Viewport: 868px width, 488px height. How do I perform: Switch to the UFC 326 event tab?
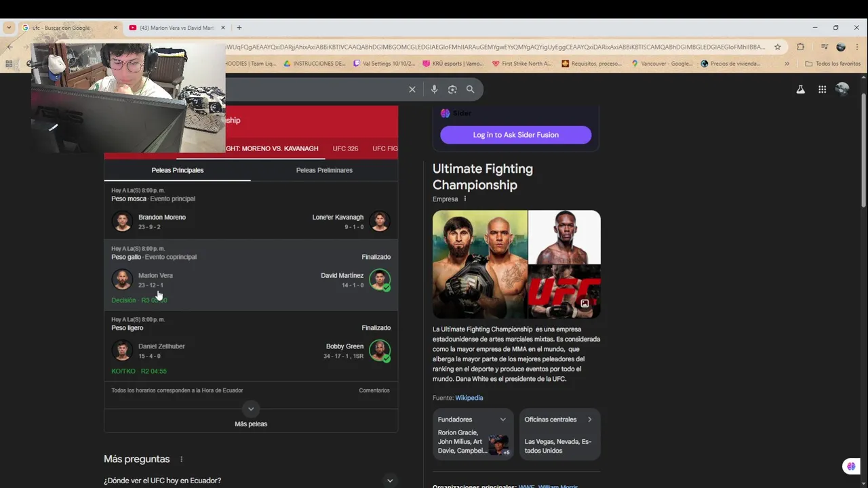coord(345,148)
